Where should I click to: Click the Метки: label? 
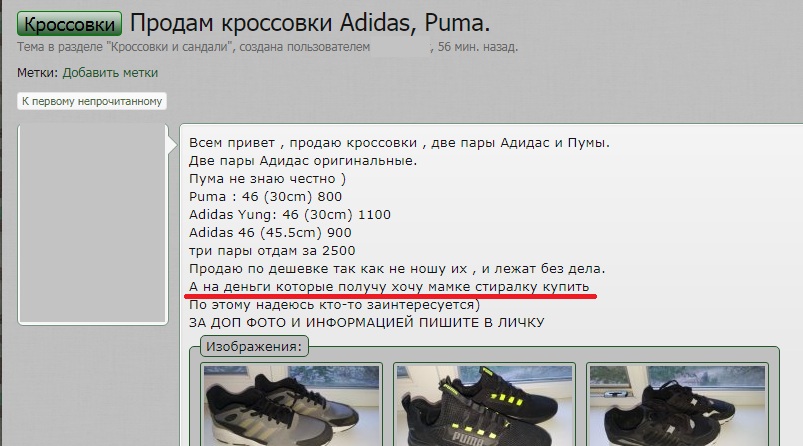(x=37, y=73)
